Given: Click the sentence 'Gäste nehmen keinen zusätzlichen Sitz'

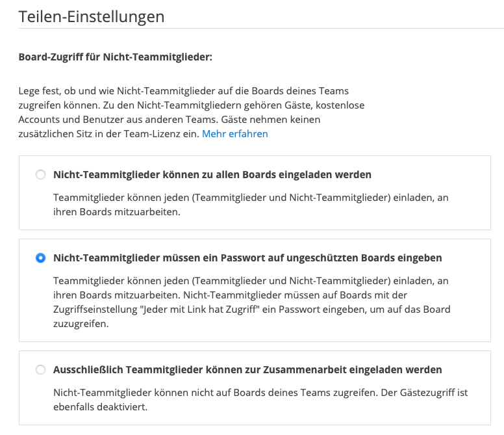Looking at the screenshot, I should pos(170,127).
